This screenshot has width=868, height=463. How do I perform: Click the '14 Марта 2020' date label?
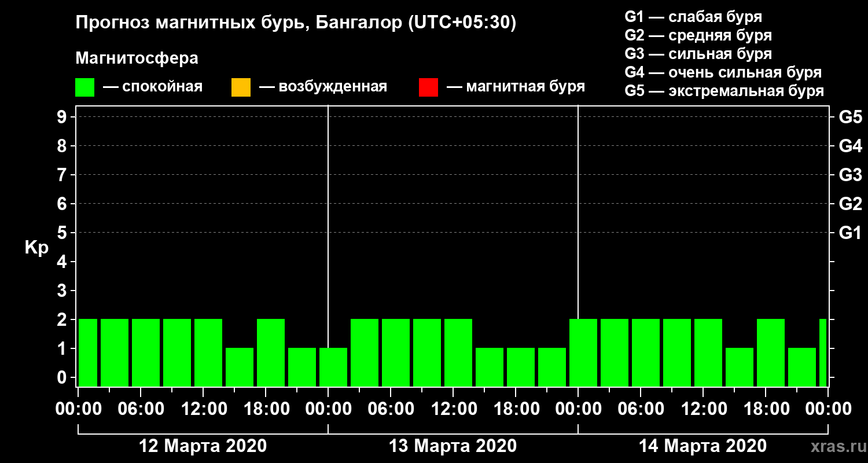[x=703, y=446]
